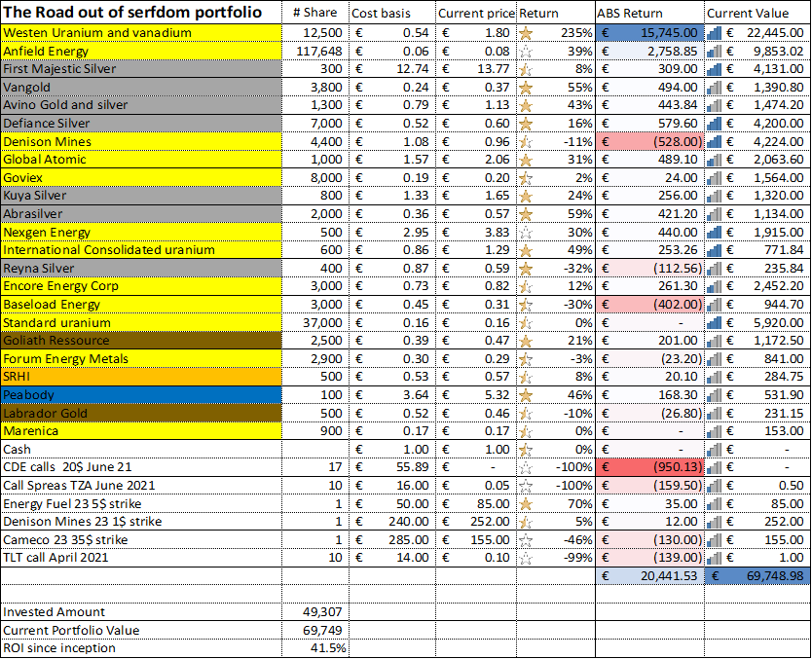The height and width of the screenshot is (659, 812).
Task: Click the bar icon in the Standard uranium row
Action: (714, 323)
